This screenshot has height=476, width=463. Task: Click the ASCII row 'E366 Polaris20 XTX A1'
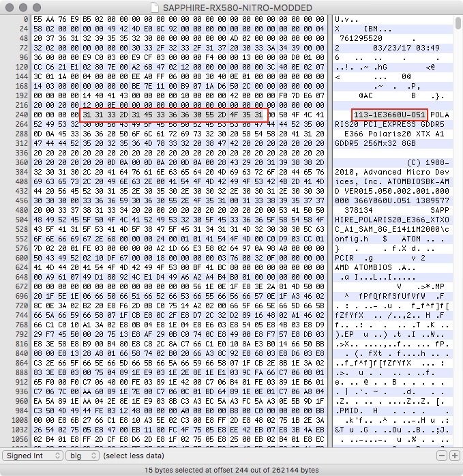[x=394, y=134]
